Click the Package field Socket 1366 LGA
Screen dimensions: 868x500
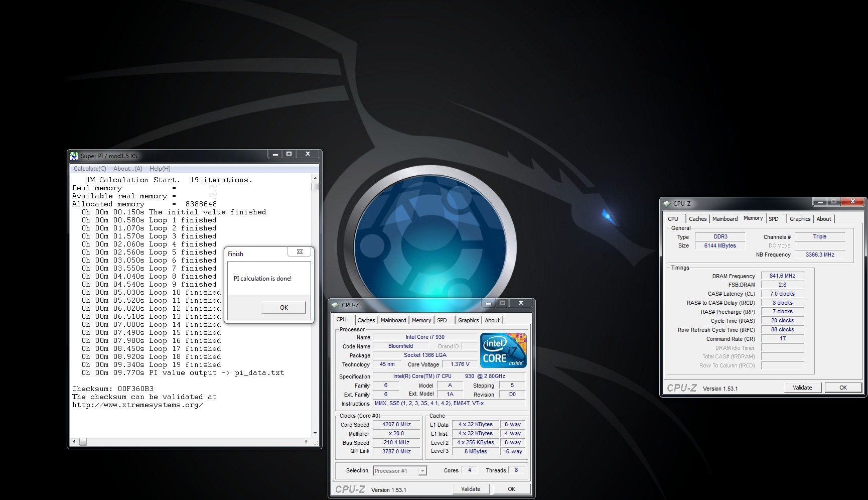point(425,355)
